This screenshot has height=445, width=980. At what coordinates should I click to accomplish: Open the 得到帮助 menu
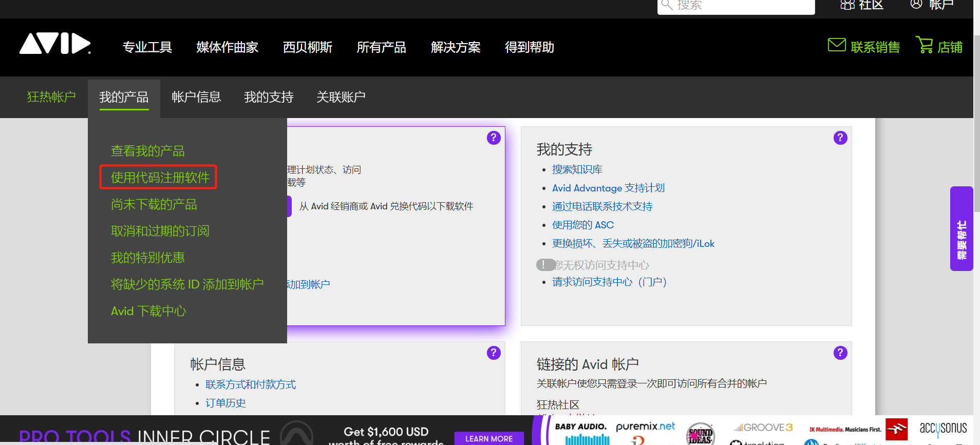point(530,47)
